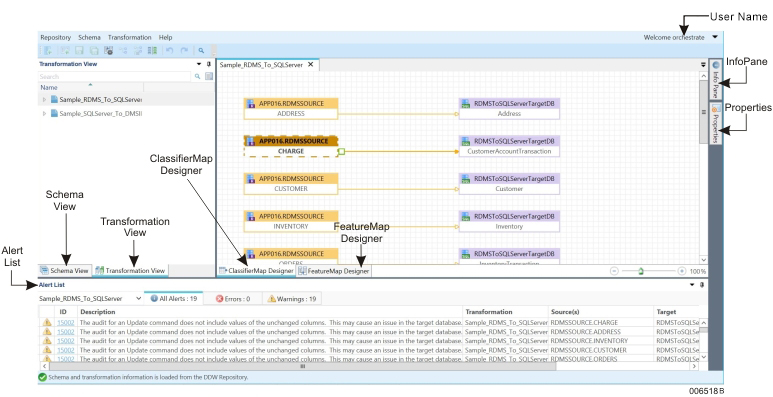Screen dimensions: 773x397
Task: Click the Save All toolbar icon
Action: 94,50
